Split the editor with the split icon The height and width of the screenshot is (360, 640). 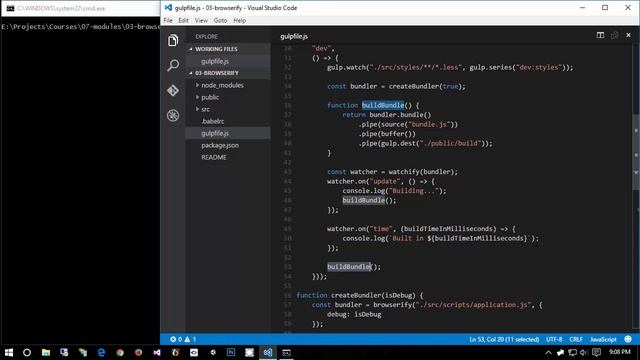click(x=600, y=36)
